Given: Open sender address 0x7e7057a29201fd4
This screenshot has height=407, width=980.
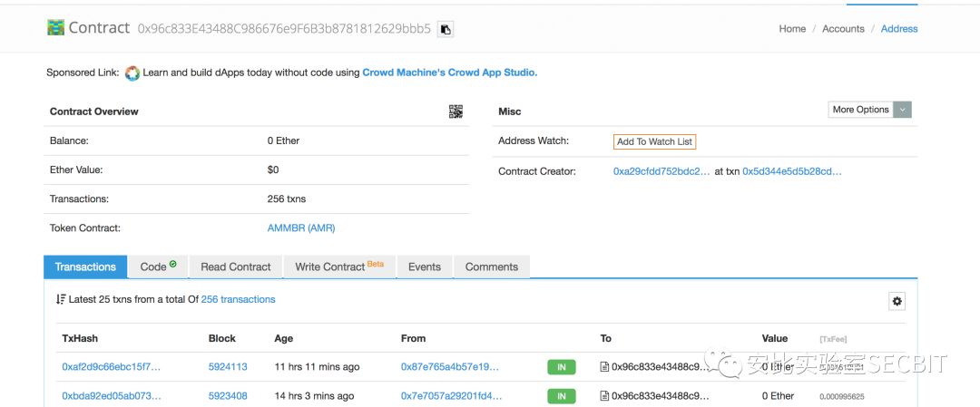Looking at the screenshot, I should 451,396.
